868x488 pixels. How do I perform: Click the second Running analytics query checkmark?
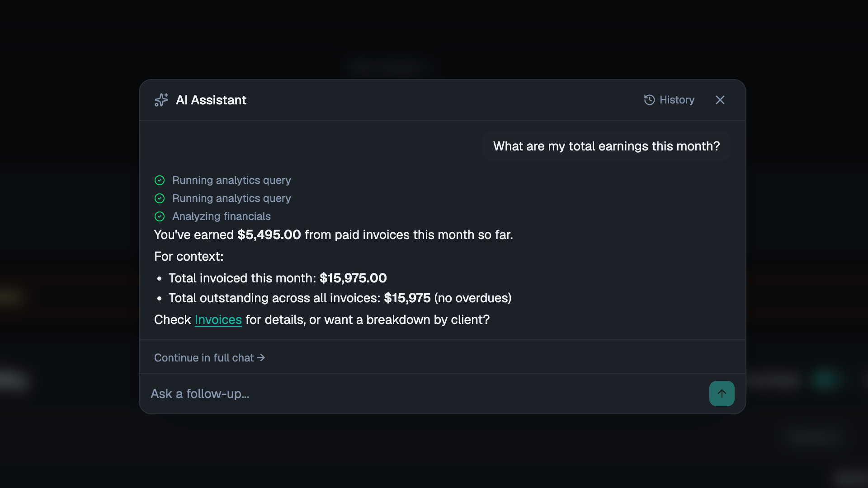(x=160, y=198)
